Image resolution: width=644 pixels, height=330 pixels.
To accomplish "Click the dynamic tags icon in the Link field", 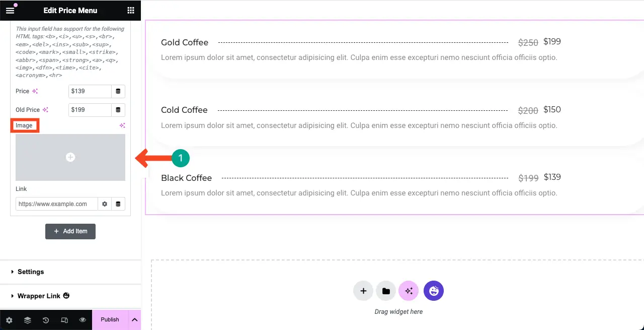I will click(x=118, y=204).
